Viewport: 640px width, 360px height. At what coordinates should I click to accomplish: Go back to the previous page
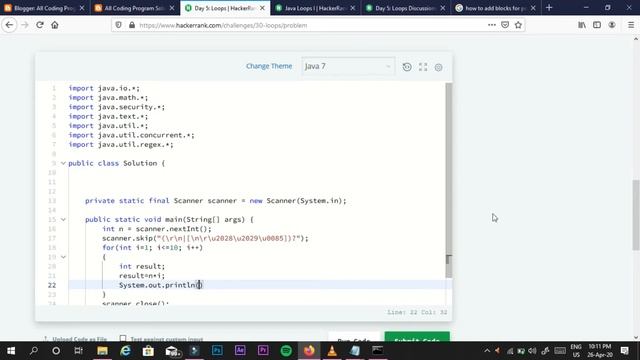pyautogui.click(x=9, y=25)
